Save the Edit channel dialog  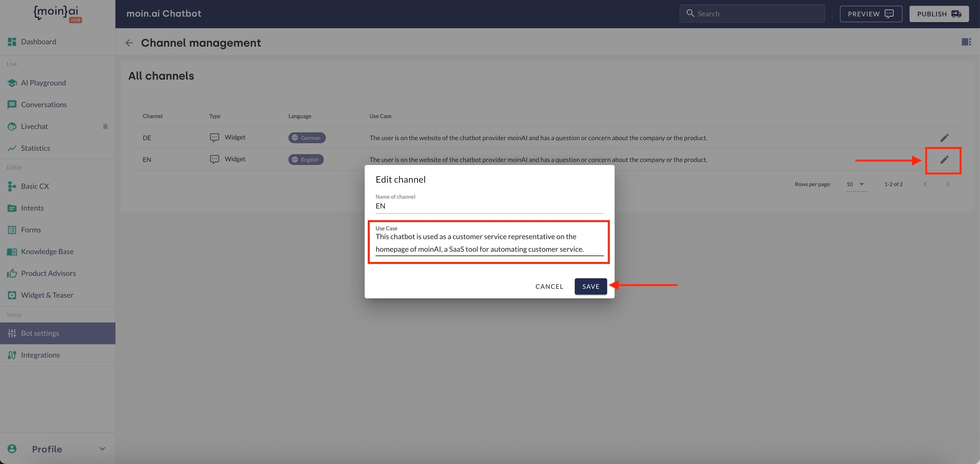(590, 286)
